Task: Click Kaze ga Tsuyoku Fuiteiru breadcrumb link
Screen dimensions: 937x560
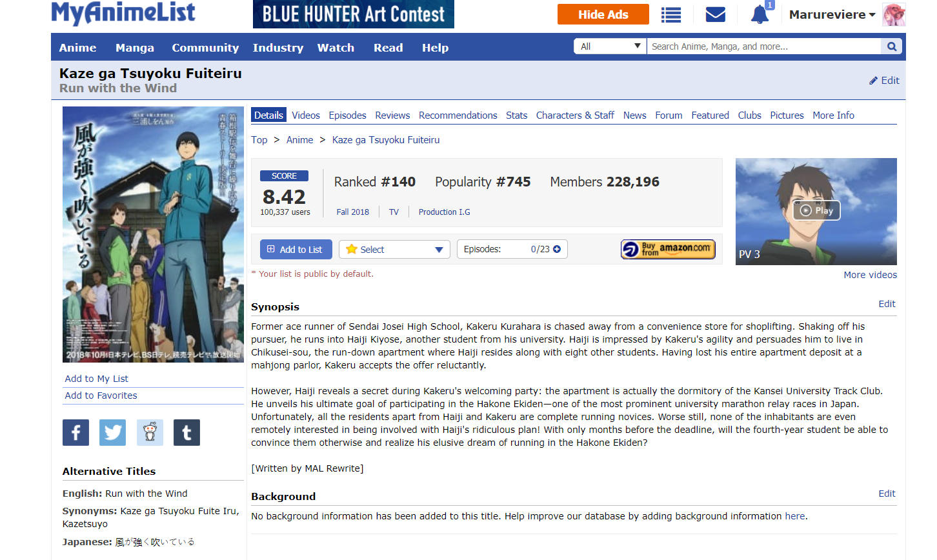Action: point(386,140)
